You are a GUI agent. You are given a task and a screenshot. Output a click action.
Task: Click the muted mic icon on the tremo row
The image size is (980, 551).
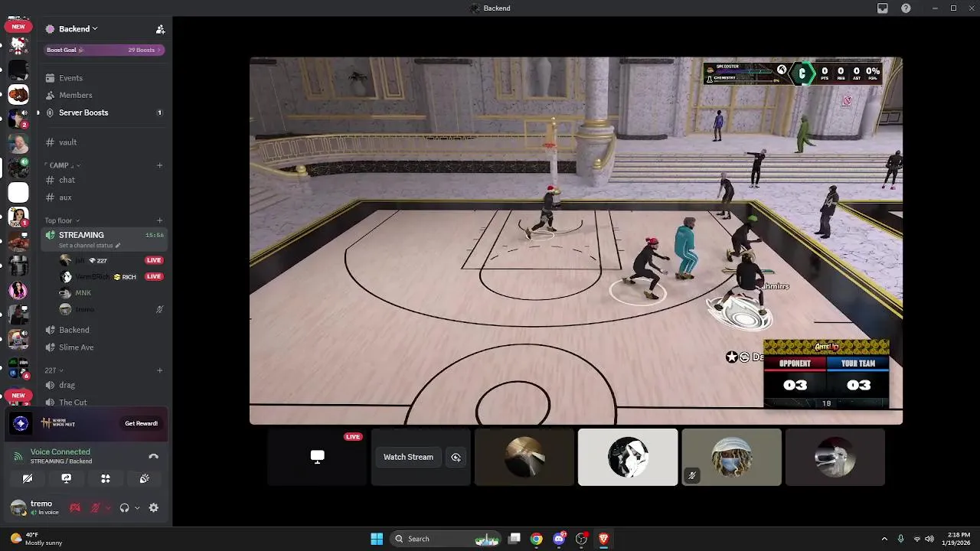[x=159, y=309]
